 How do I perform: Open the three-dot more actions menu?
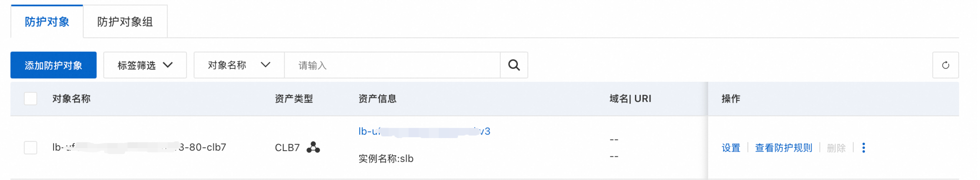click(864, 147)
